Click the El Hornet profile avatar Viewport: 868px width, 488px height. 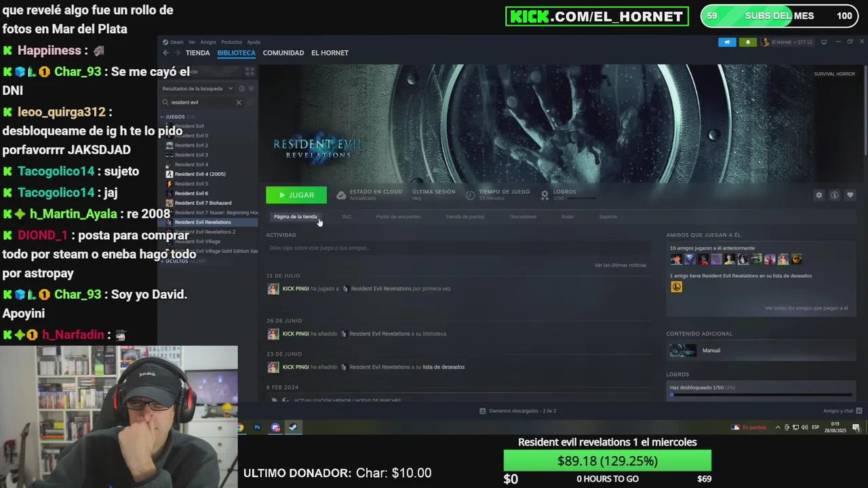765,42
